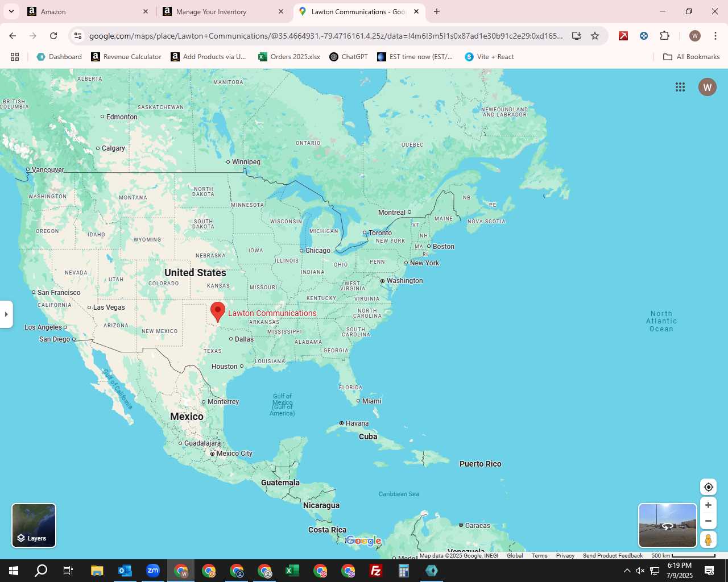Open the Chrome profile W button
728x582 pixels.
click(x=695, y=36)
